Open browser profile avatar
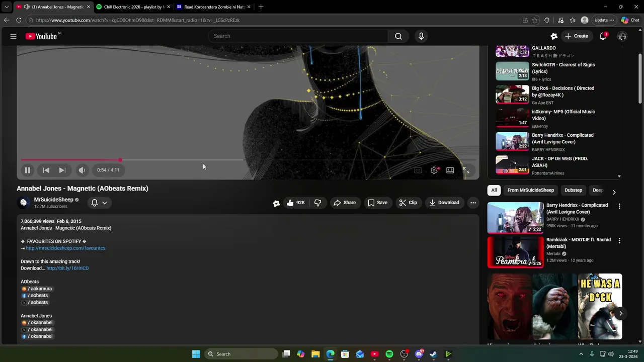The width and height of the screenshot is (644, 362). click(585, 20)
